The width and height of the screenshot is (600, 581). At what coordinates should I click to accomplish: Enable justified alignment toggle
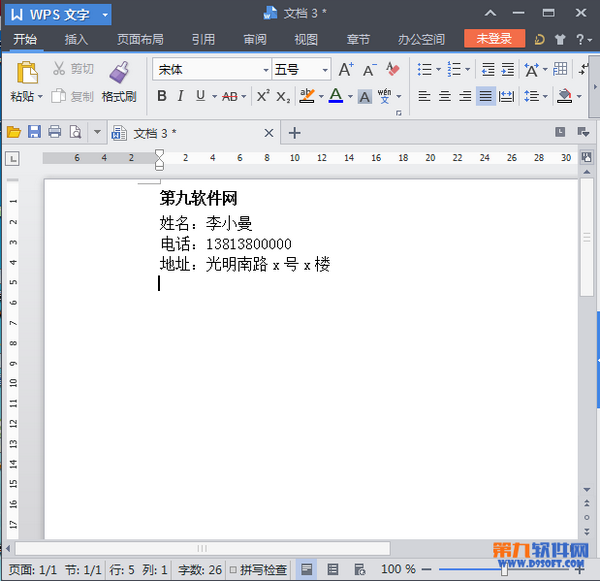coord(485,96)
